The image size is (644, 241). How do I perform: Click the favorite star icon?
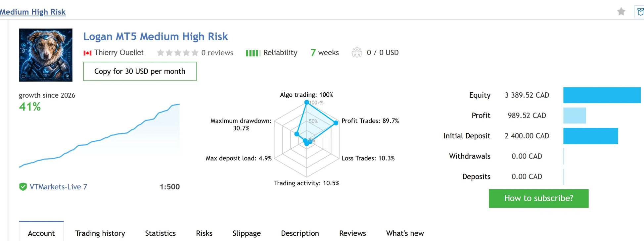(621, 12)
